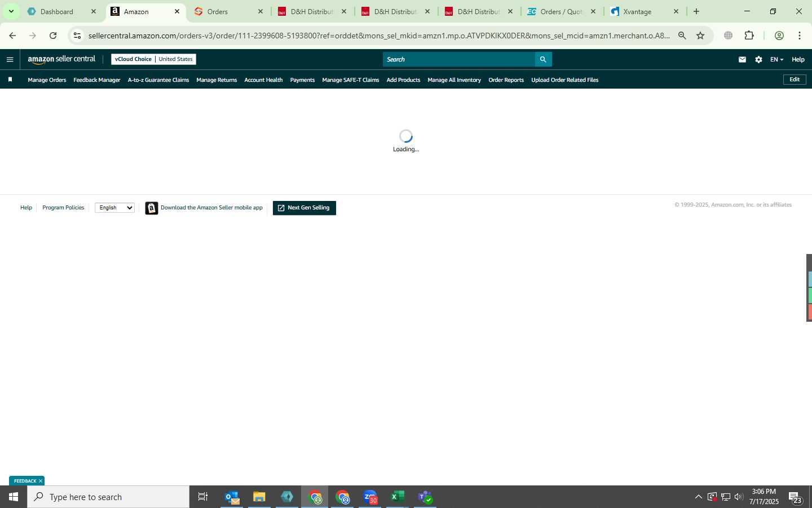Close the Xvantage browser tab
Viewport: 812px width, 508px height.
point(676,11)
